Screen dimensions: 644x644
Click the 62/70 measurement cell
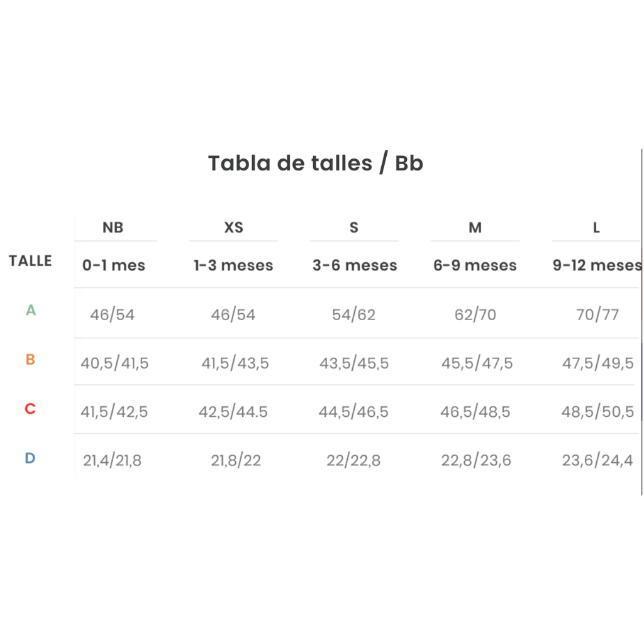coord(475,315)
